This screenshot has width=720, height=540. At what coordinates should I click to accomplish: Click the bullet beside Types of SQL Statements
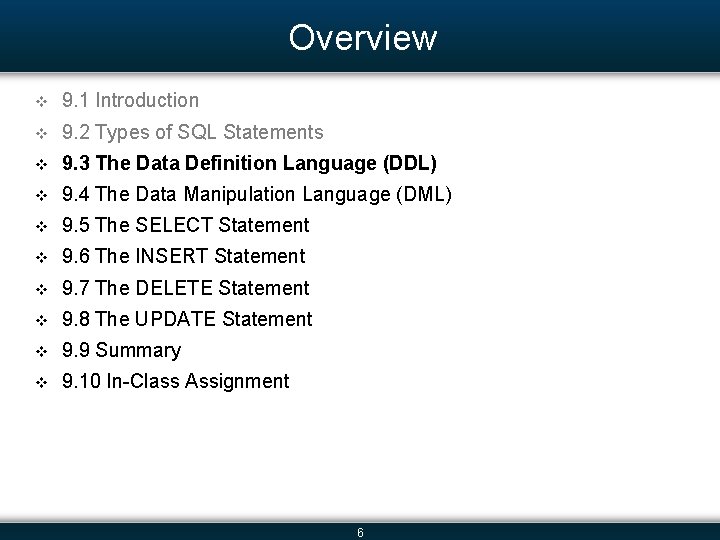point(41,133)
